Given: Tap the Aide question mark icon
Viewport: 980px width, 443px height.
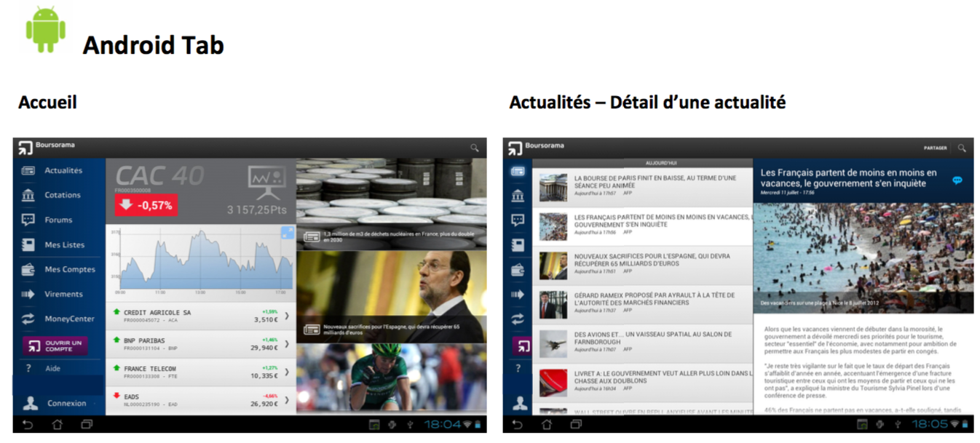Looking at the screenshot, I should [28, 368].
